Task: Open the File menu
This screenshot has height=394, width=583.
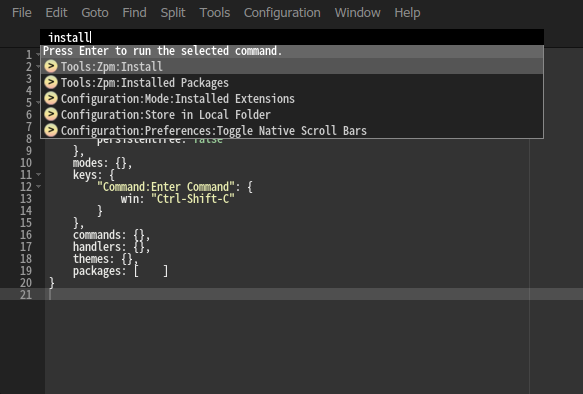Action: pyautogui.click(x=22, y=13)
